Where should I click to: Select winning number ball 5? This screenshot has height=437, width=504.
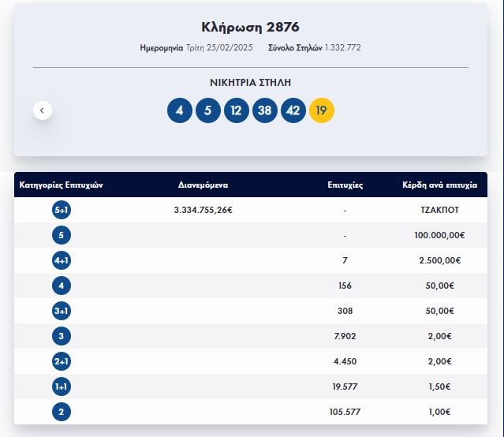(x=208, y=110)
